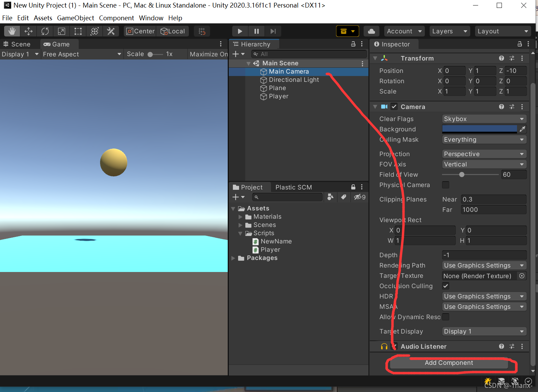Open the Window menu
538x392 pixels.
[x=151, y=18]
